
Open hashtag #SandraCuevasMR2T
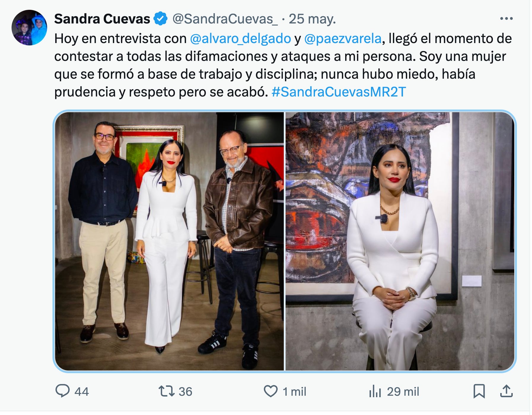(339, 92)
